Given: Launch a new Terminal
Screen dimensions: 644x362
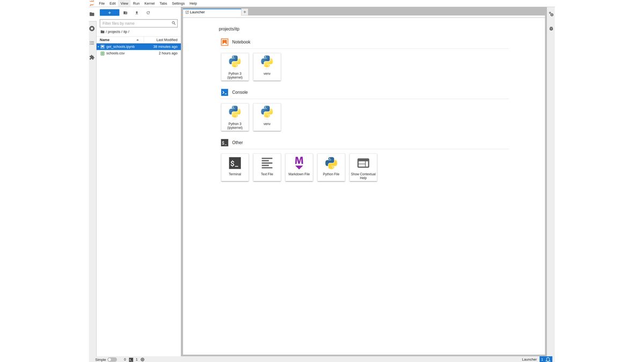Looking at the screenshot, I should 235,166.
